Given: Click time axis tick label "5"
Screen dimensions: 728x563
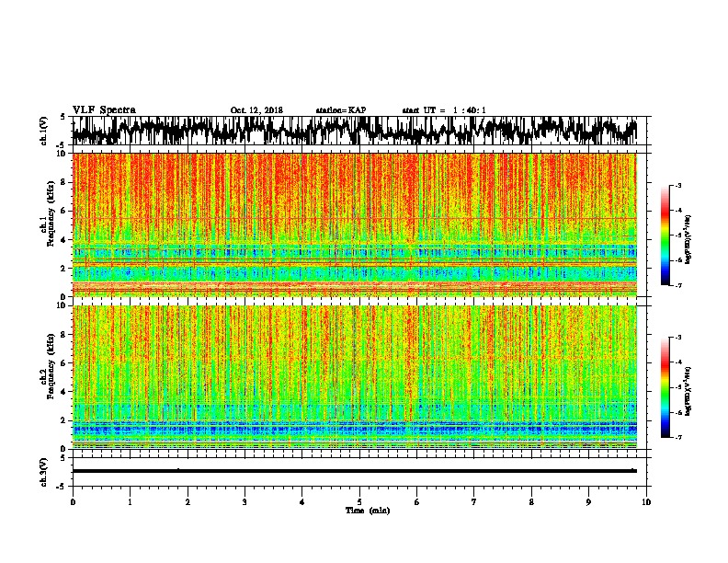Looking at the screenshot, I should pos(359,502).
